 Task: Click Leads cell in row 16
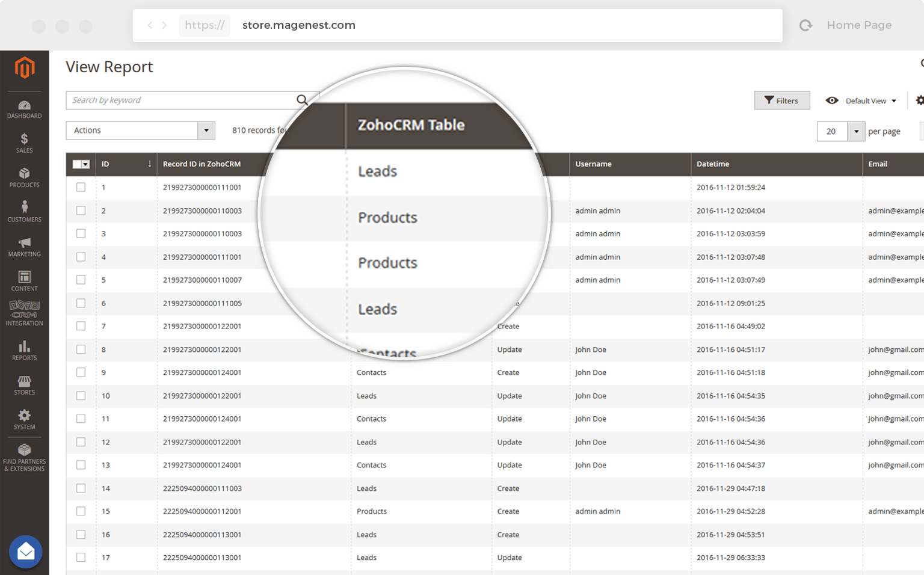point(366,535)
